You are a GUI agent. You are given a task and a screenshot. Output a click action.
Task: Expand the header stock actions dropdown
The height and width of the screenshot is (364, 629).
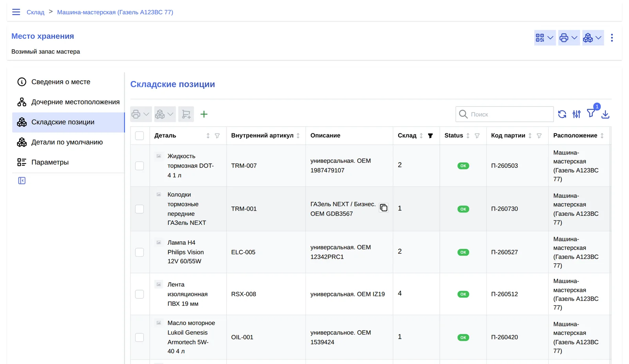[x=593, y=38]
